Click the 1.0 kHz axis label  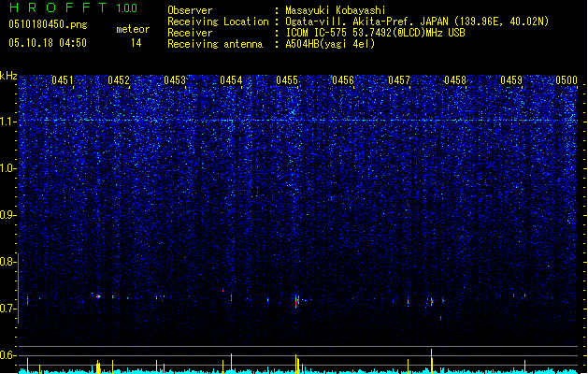(x=7, y=168)
